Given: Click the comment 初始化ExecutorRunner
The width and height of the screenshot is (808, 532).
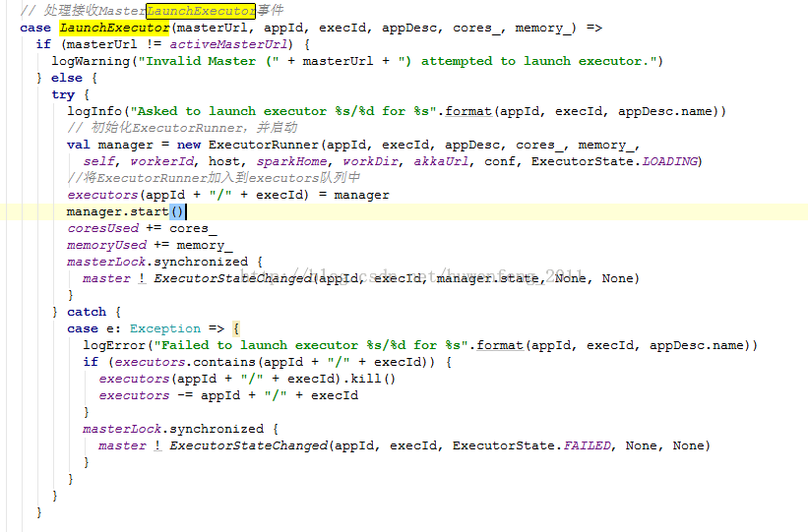Looking at the screenshot, I should point(182,128).
